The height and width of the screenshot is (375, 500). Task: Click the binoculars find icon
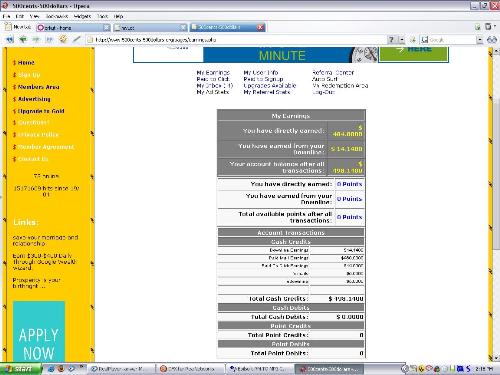coord(492,40)
